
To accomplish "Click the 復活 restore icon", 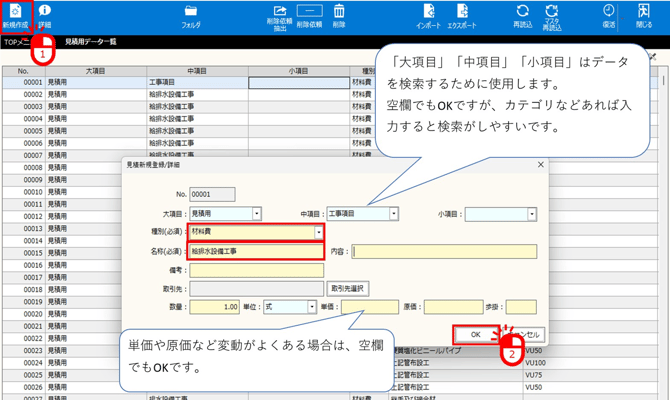I will (609, 14).
